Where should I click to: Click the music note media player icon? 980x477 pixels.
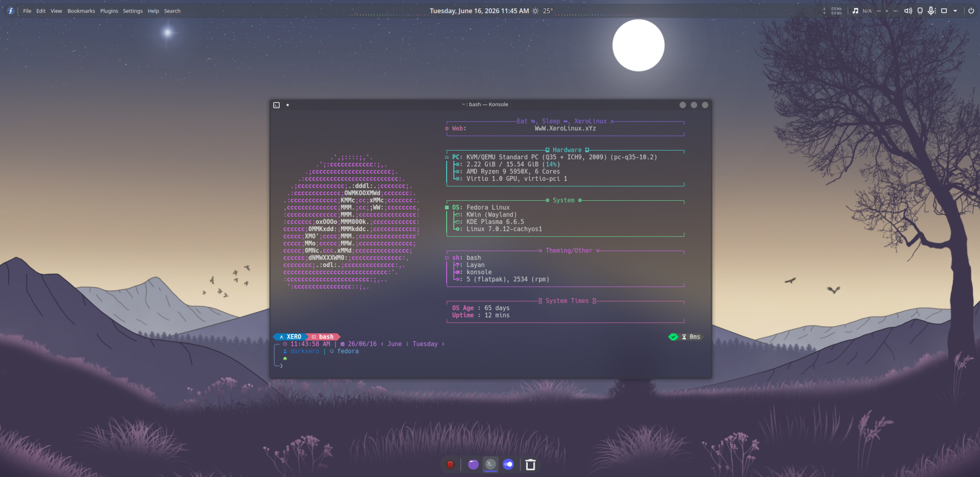[856, 11]
